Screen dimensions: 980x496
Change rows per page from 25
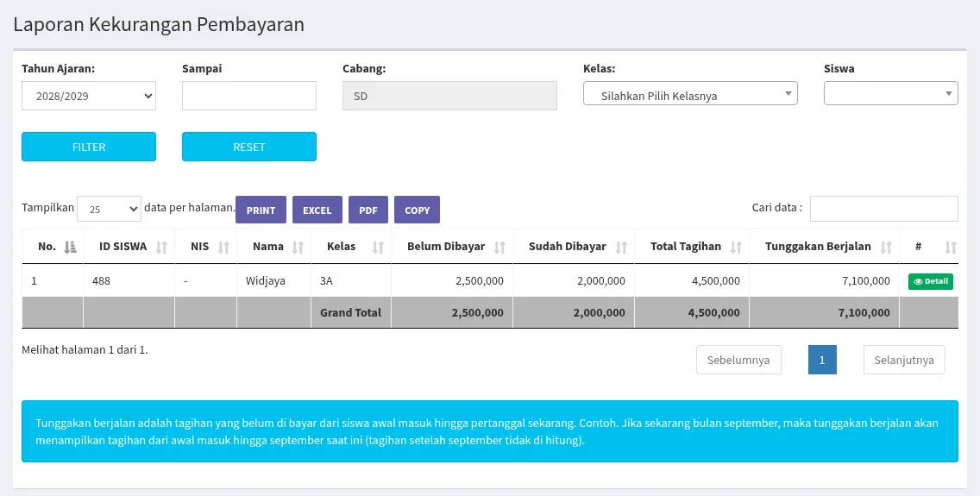(x=109, y=209)
